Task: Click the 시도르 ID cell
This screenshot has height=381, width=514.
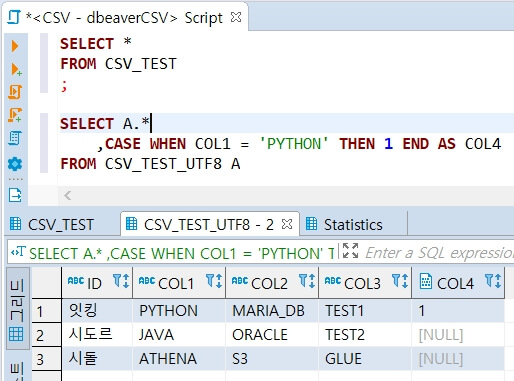Action: (x=97, y=335)
